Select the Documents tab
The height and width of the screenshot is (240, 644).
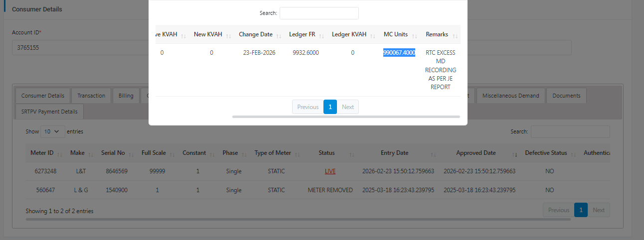click(x=566, y=96)
